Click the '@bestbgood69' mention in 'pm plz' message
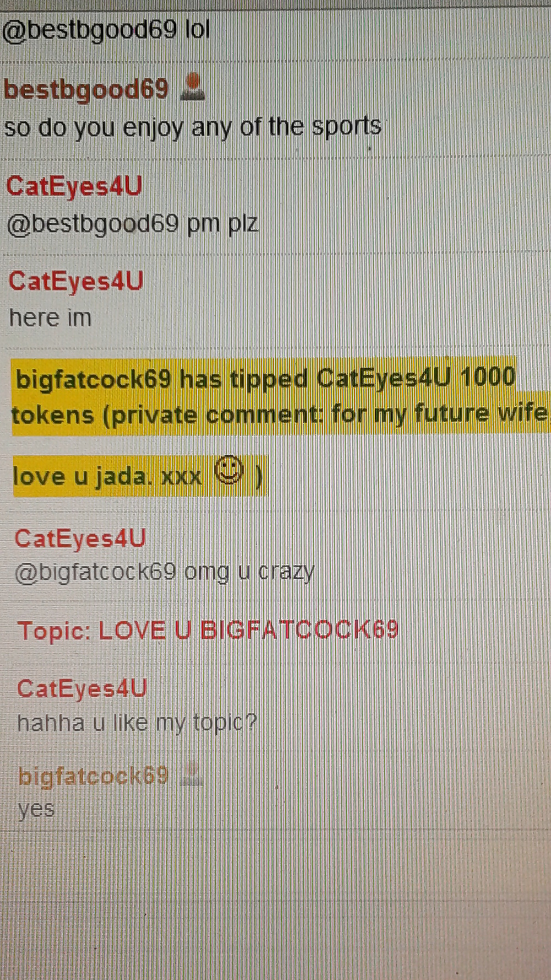The image size is (551, 980). (93, 224)
